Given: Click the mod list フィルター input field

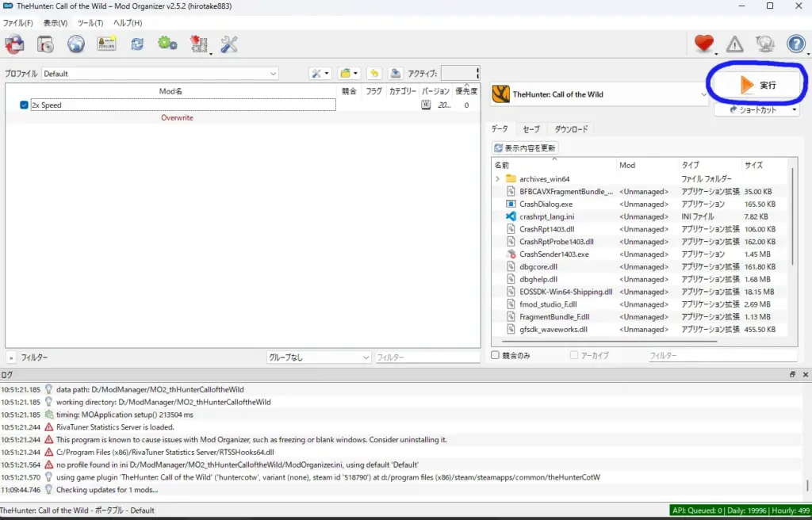Looking at the screenshot, I should pyautogui.click(x=427, y=357).
